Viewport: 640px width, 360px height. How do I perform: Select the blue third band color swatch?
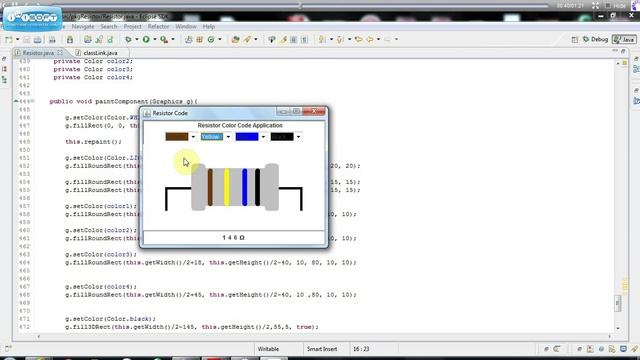pos(247,137)
